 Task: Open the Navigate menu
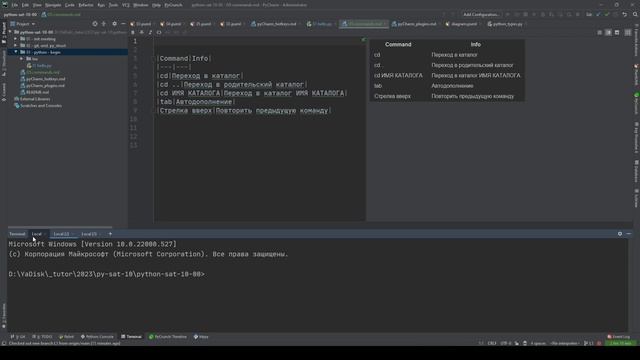(53, 5)
